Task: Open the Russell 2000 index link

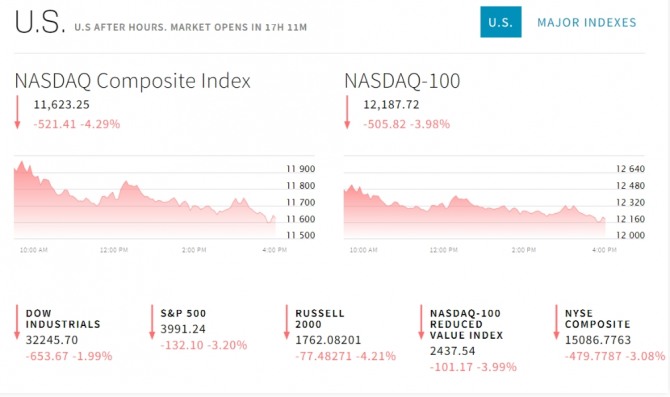Action: coord(320,319)
